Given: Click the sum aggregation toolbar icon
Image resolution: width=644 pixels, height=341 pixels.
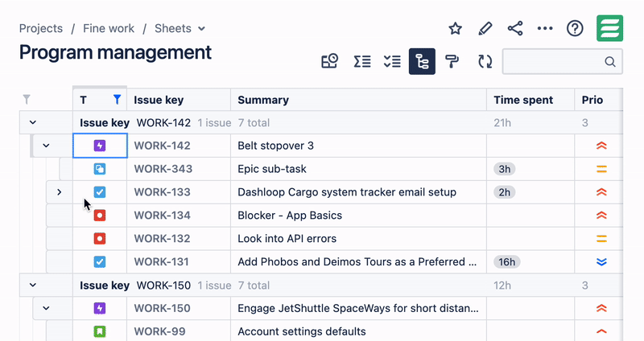Looking at the screenshot, I should pyautogui.click(x=362, y=61).
